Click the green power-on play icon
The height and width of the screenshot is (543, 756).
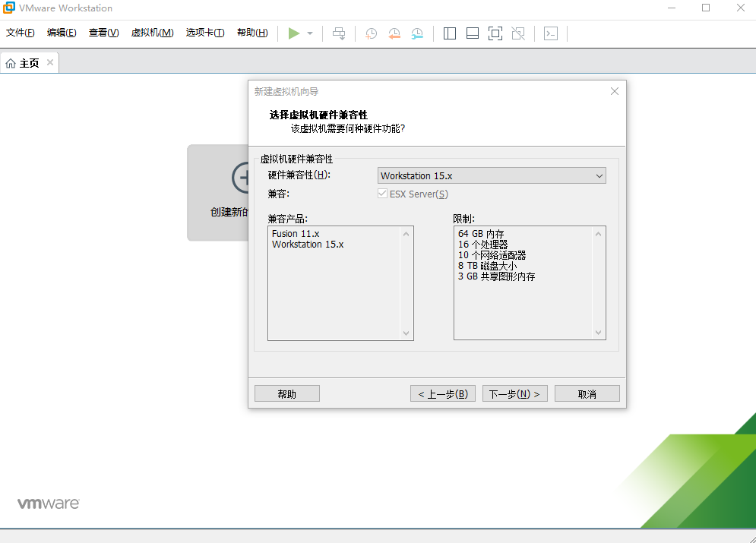tap(293, 33)
